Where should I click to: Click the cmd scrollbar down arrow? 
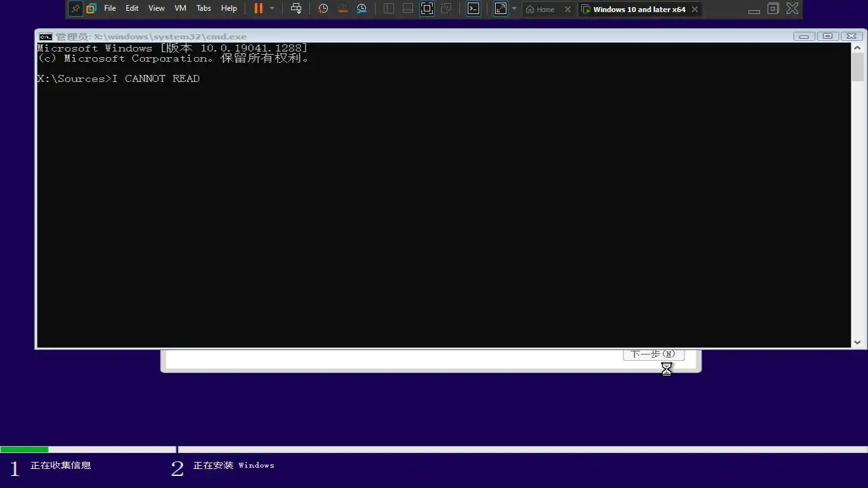click(857, 342)
